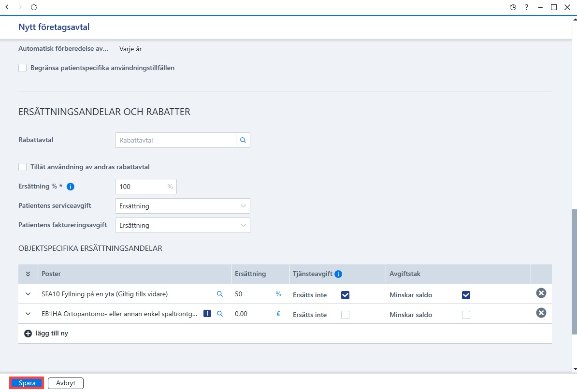Remove the SFA10 Fyllning row

tap(541, 293)
